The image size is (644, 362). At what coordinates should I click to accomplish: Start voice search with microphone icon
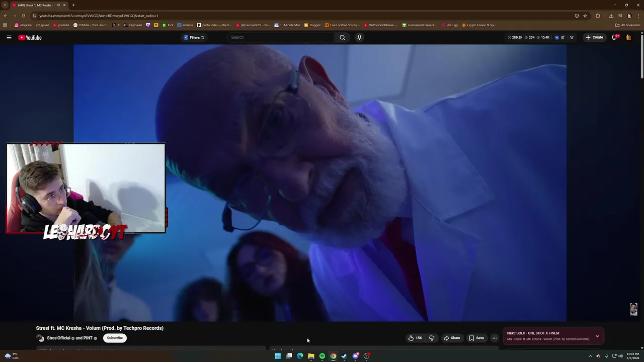pyautogui.click(x=359, y=37)
